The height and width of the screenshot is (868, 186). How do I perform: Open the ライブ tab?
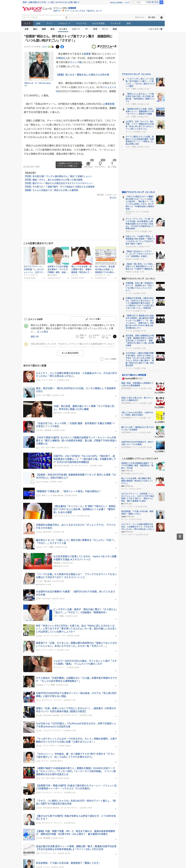point(49,24)
